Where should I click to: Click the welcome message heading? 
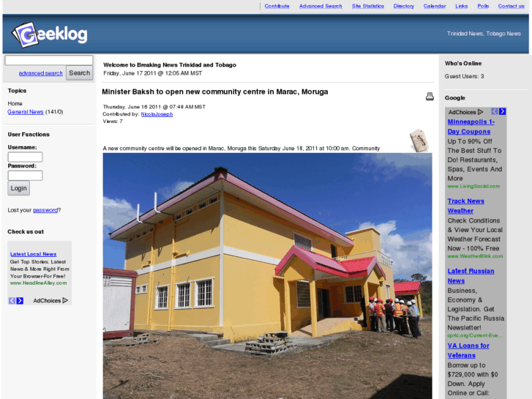point(170,65)
